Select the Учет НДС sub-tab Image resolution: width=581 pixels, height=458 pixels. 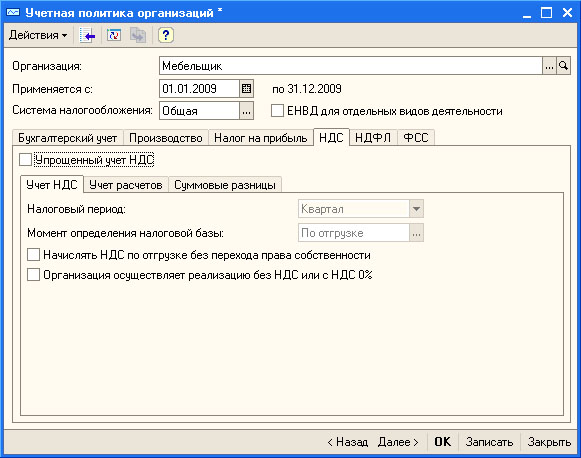pyautogui.click(x=52, y=185)
